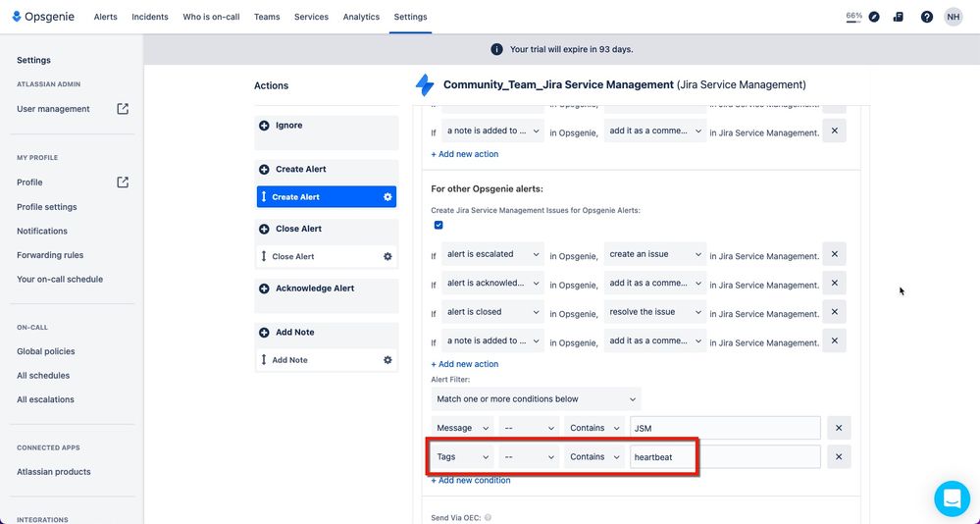The width and height of the screenshot is (980, 524).
Task: Open the Analytics menu
Action: pyautogui.click(x=361, y=17)
